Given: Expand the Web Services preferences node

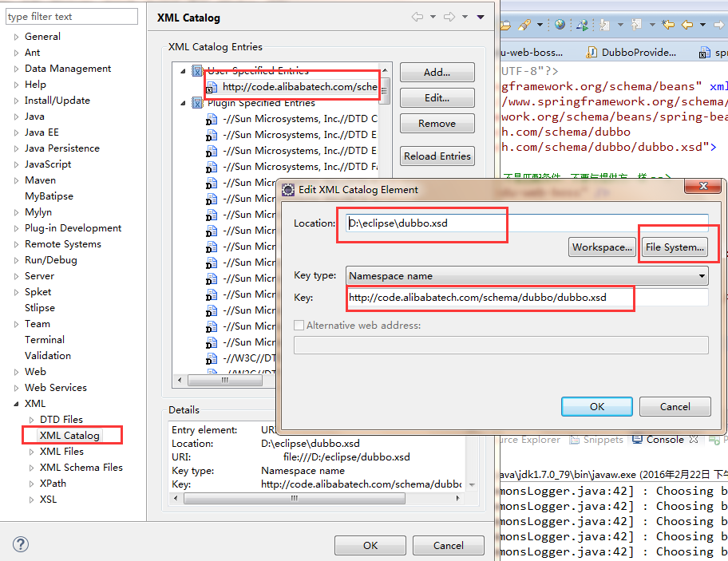Looking at the screenshot, I should point(16,388).
